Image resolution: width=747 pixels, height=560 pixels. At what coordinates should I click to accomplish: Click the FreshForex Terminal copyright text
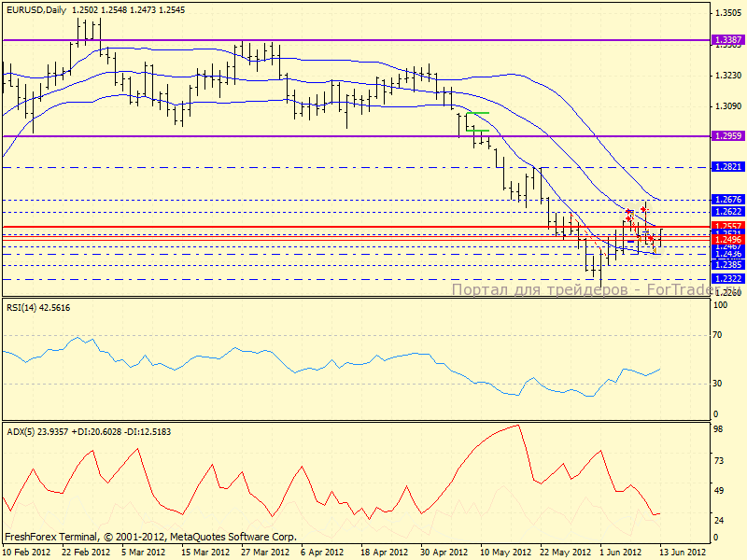pyautogui.click(x=150, y=537)
